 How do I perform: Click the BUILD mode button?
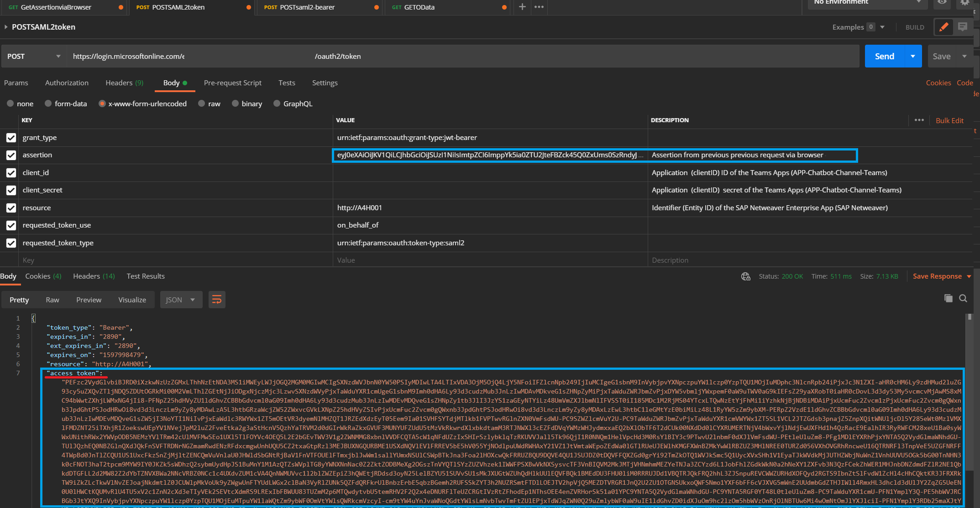(915, 27)
